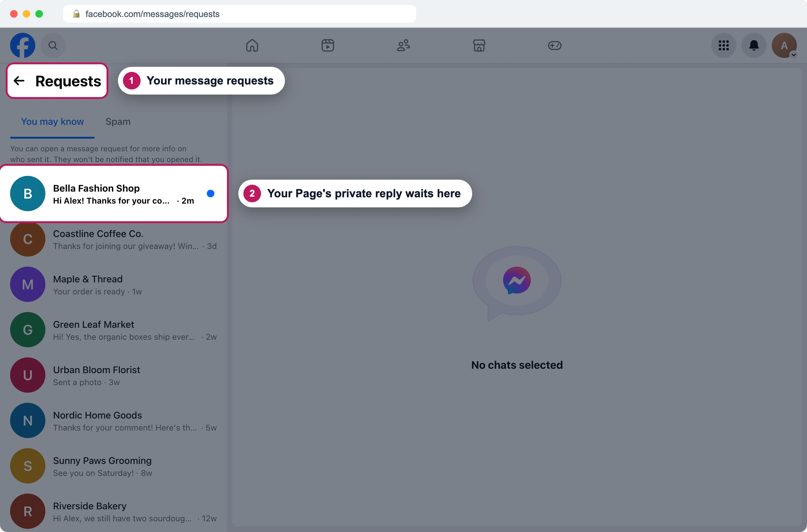Click 'Hi Alex! Thanks for your co...' preview text
This screenshot has height=532, width=807.
(111, 201)
